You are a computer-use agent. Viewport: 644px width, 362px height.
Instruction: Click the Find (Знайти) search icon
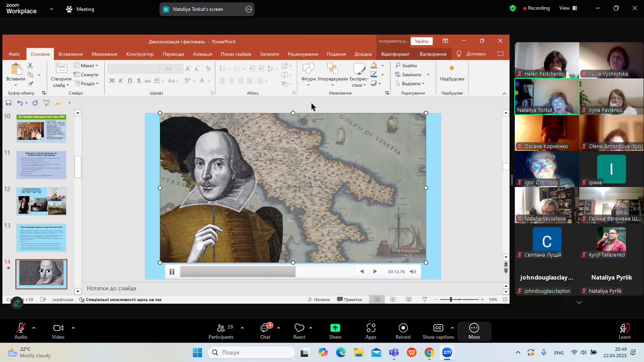coord(398,65)
